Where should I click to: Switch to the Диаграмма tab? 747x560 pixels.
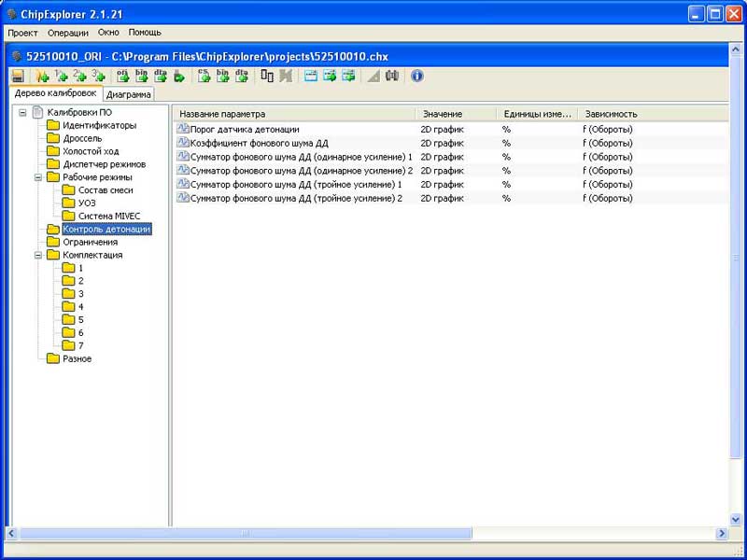point(129,94)
